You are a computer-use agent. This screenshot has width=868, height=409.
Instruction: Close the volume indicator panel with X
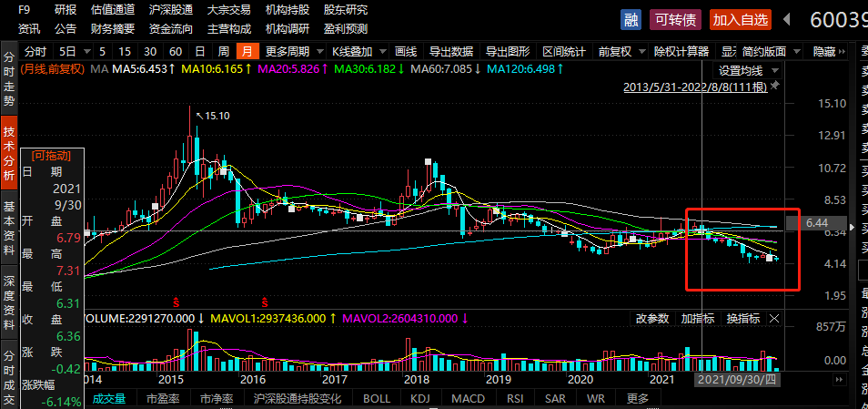coord(774,319)
